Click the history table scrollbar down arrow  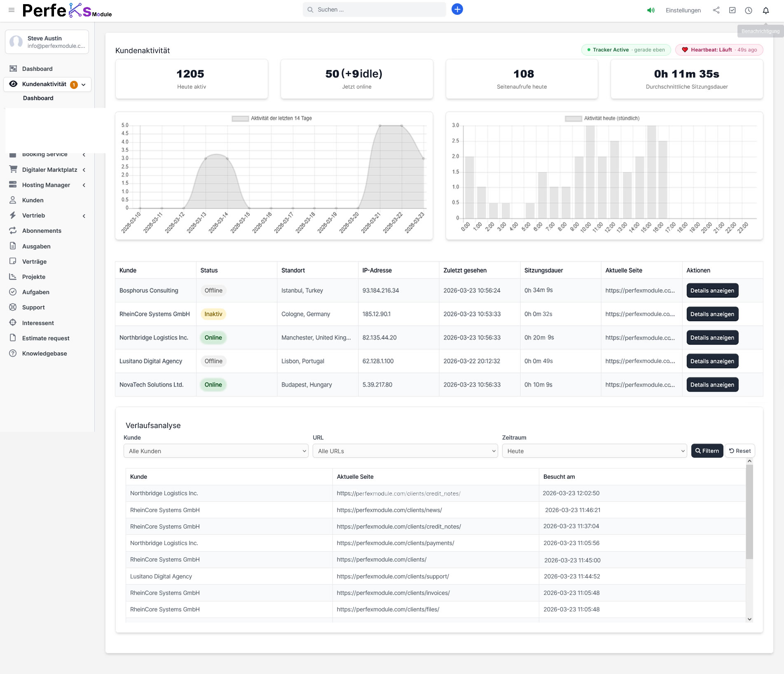tap(749, 619)
